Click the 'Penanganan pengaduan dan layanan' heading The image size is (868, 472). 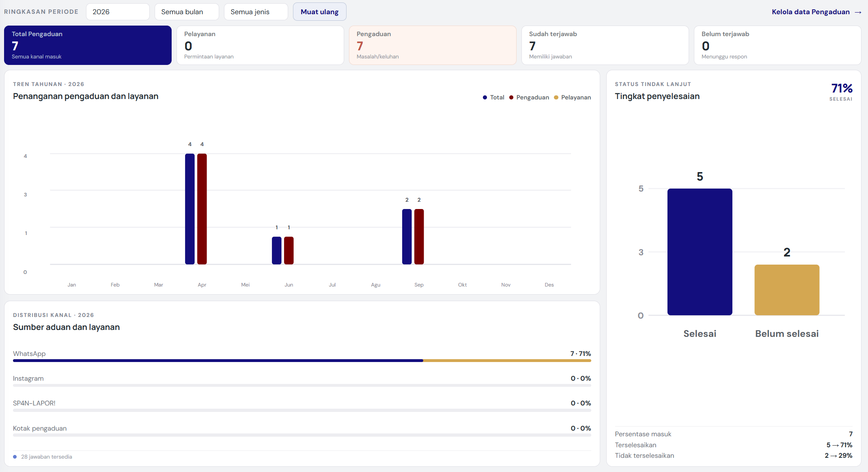(86, 96)
